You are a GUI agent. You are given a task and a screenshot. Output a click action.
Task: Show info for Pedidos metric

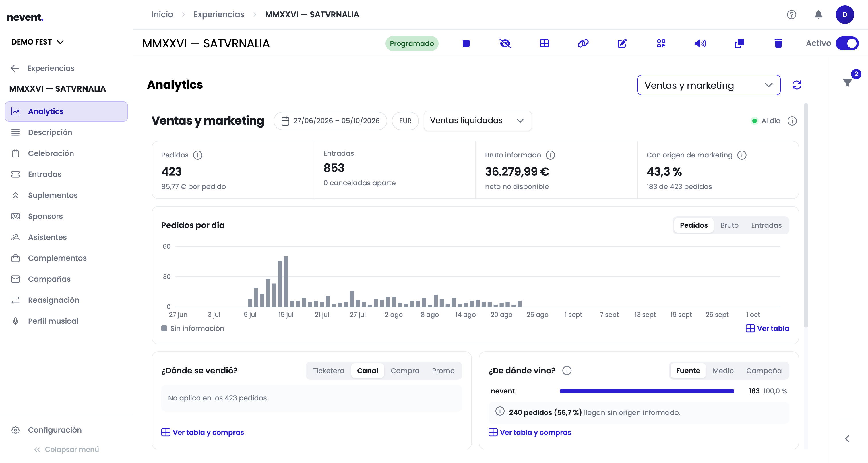[x=198, y=155]
